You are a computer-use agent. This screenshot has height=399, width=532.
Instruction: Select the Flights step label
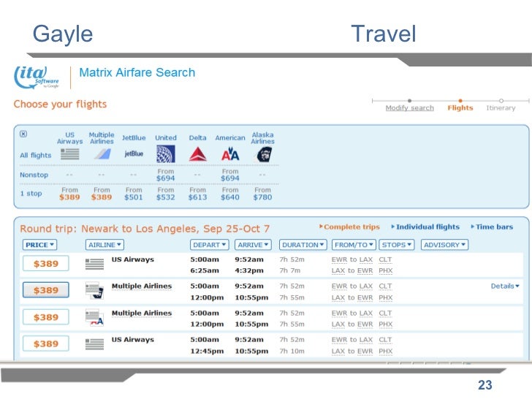pyautogui.click(x=460, y=108)
